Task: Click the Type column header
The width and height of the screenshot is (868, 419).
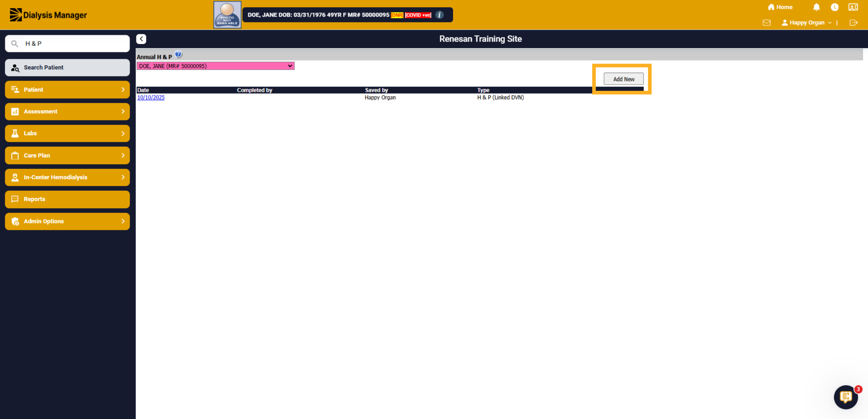Action: [483, 90]
